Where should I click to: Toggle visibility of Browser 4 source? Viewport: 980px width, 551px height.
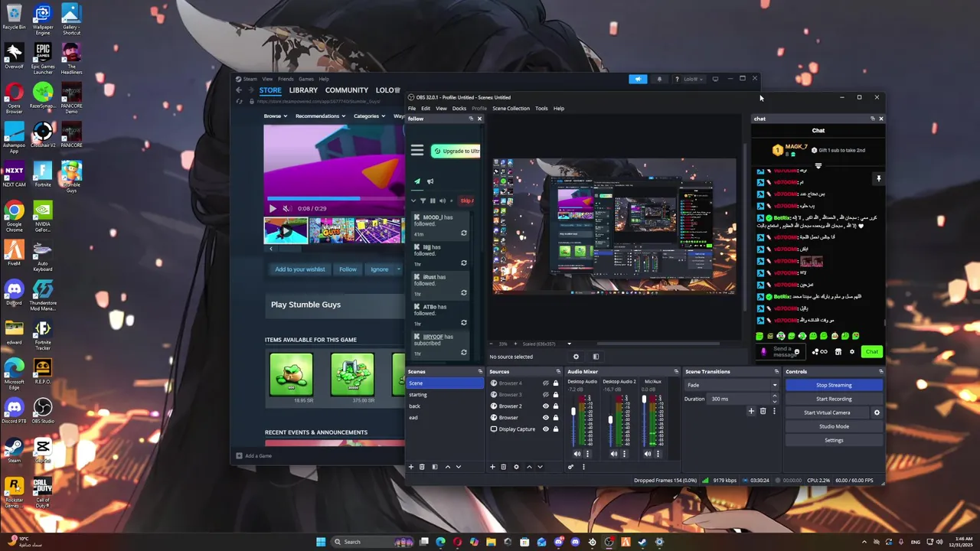click(546, 383)
